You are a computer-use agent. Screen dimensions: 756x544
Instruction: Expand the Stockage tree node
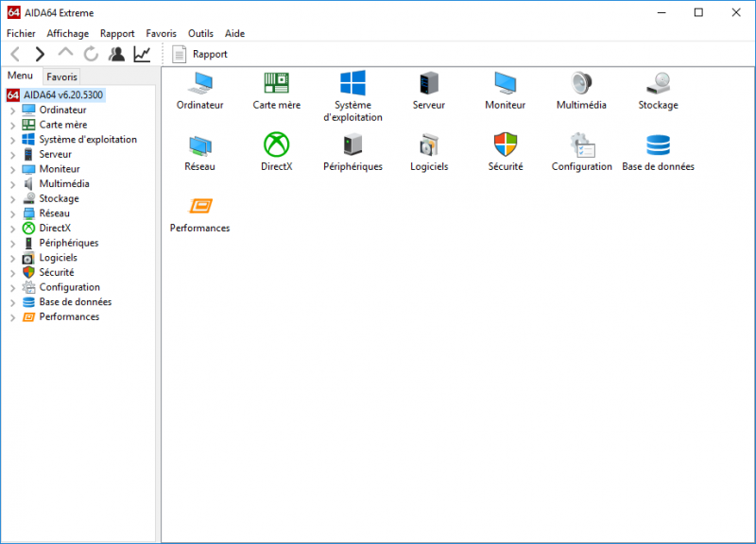click(13, 199)
